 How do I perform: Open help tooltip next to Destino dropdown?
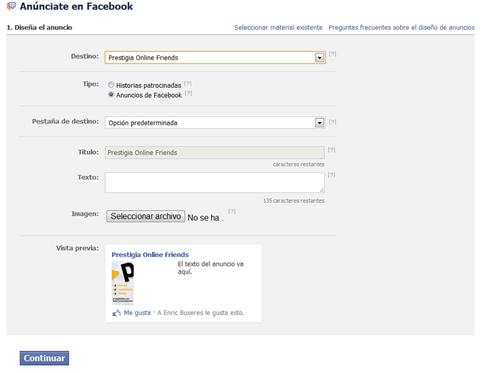click(332, 54)
